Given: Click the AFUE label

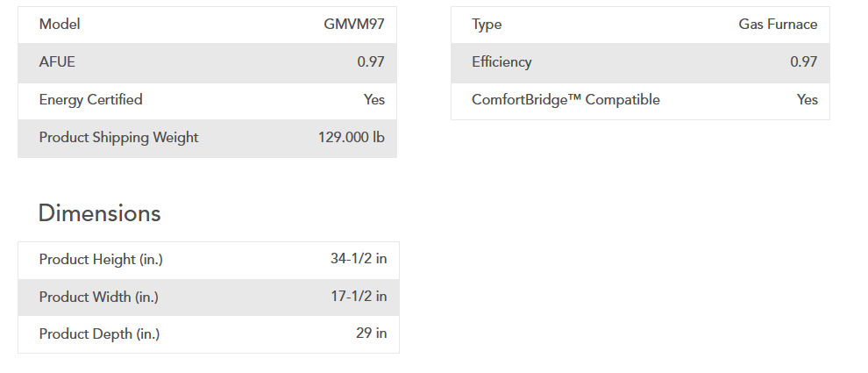Looking at the screenshot, I should pyautogui.click(x=58, y=62).
